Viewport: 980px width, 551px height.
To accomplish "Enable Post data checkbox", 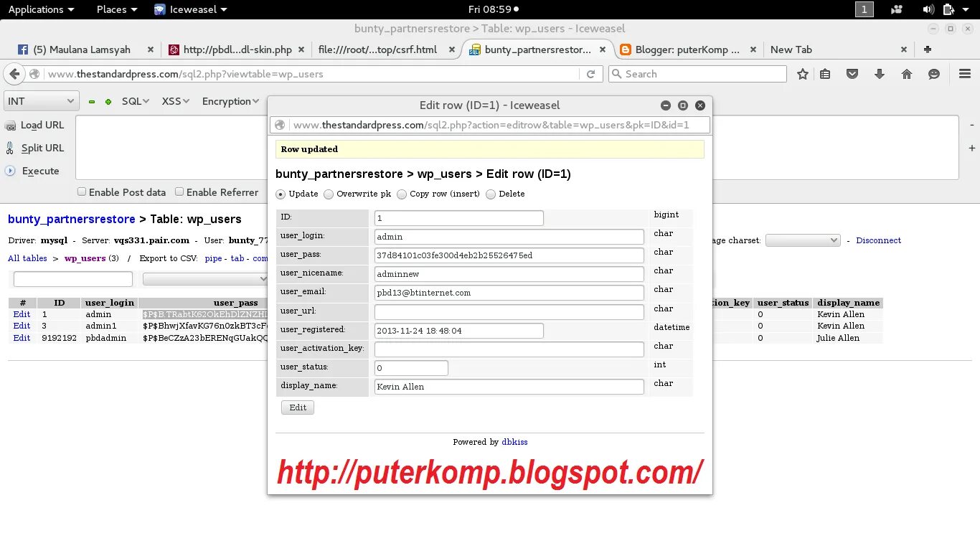I will 82,192.
